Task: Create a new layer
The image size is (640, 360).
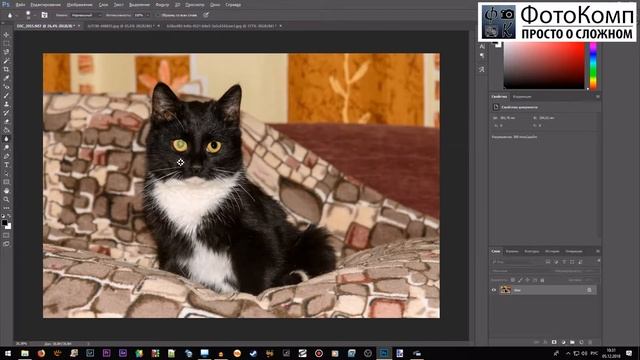Action: coord(581,342)
